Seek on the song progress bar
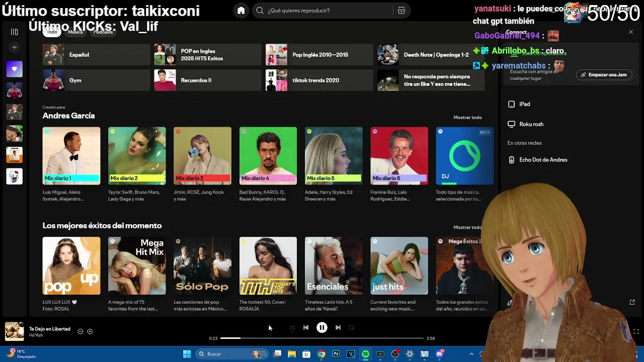 coord(322,338)
